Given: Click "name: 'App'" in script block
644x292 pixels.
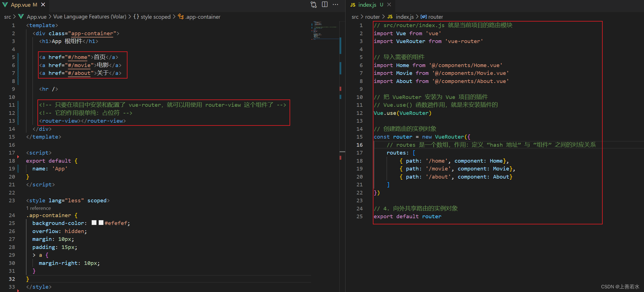Looking at the screenshot, I should [50, 169].
